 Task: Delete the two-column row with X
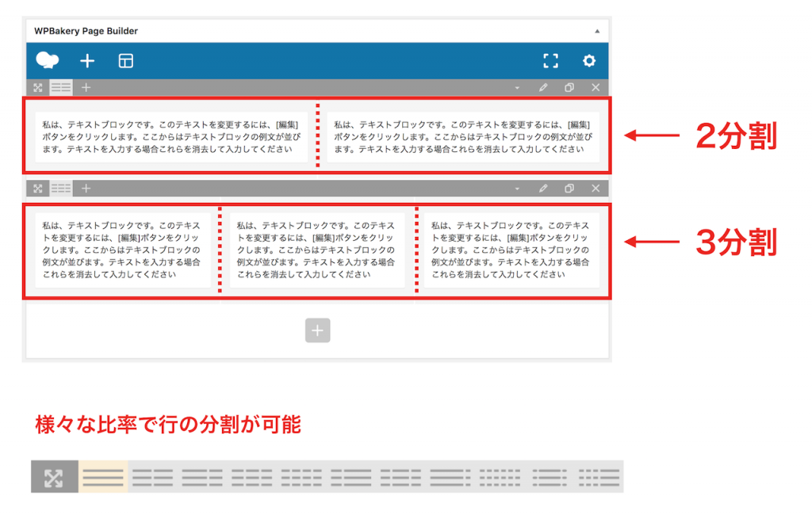[x=596, y=87]
